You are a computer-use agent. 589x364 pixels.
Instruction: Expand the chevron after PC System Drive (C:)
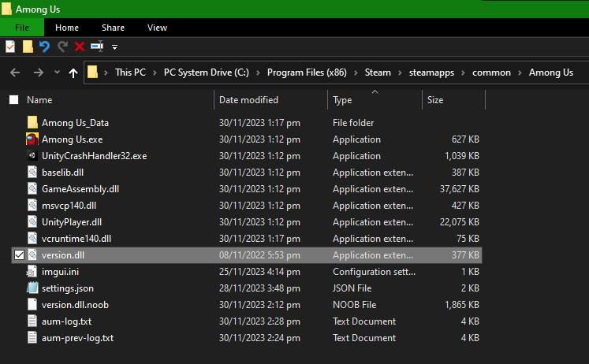pos(258,72)
